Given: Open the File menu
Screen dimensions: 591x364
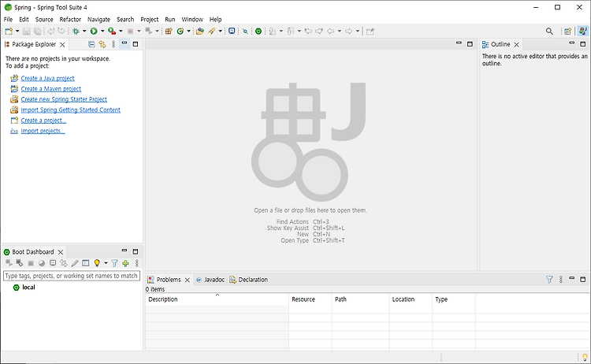Looking at the screenshot, I should click(8, 19).
